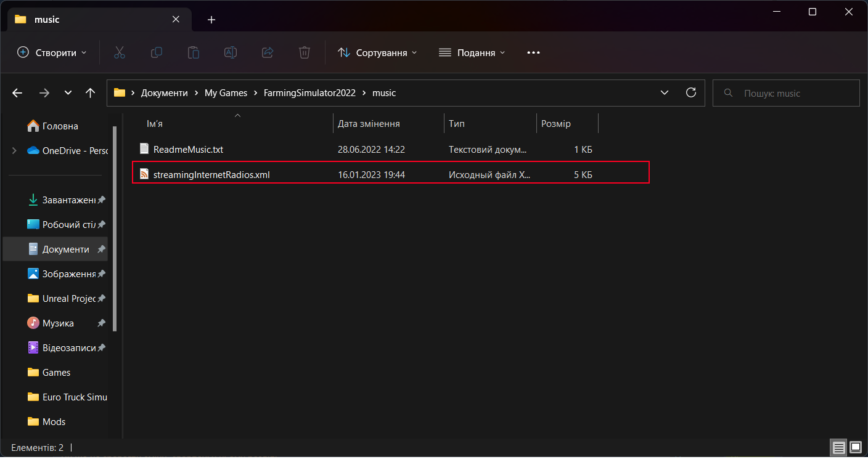The image size is (868, 462).
Task: Switch to large thumbnails view
Action: click(x=855, y=447)
